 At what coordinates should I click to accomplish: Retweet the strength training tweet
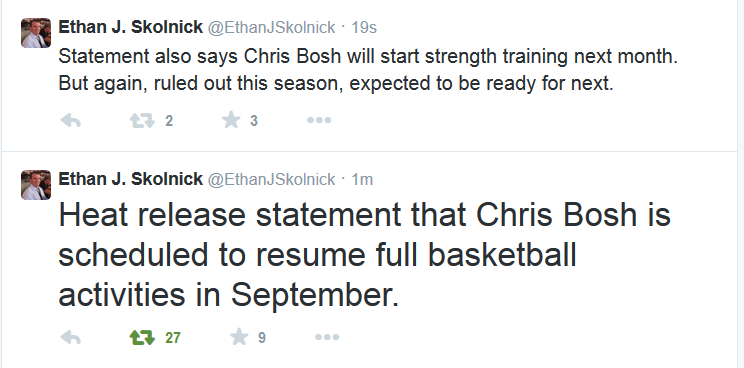coord(142,121)
